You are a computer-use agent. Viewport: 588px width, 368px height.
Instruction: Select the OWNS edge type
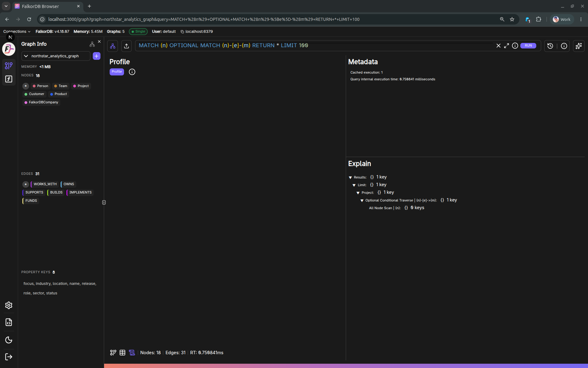[x=68, y=184]
